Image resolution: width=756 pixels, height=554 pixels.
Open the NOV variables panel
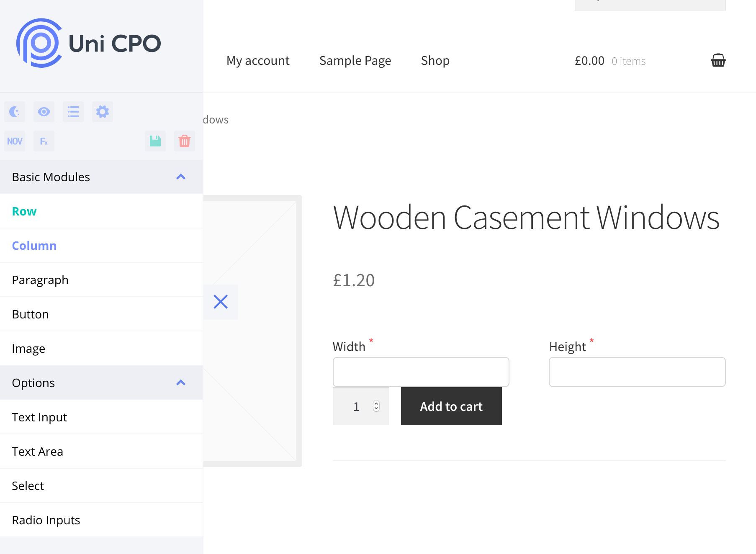(15, 141)
